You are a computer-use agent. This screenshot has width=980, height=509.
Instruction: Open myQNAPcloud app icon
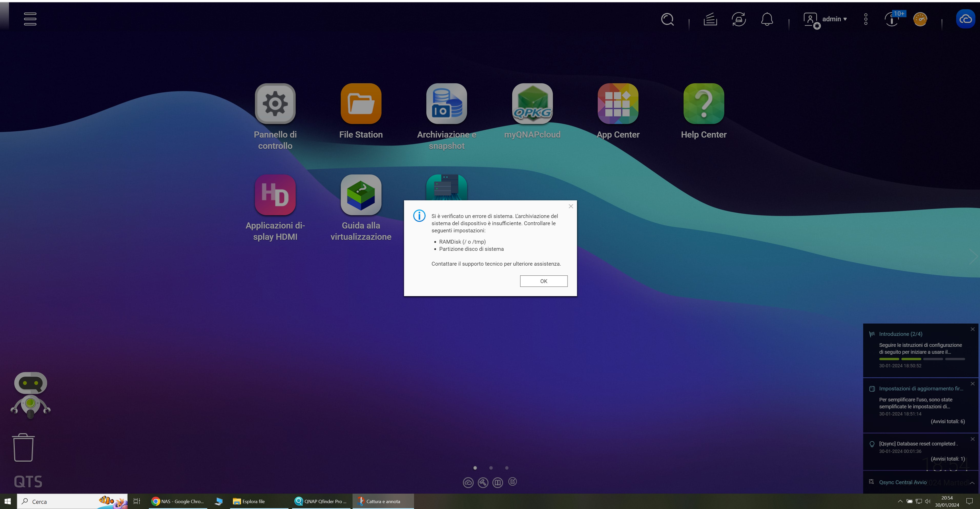pos(532,103)
